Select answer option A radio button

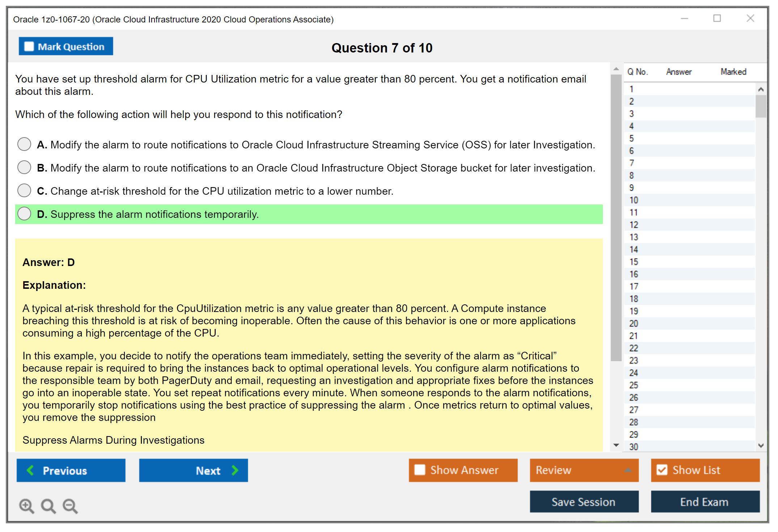point(24,144)
